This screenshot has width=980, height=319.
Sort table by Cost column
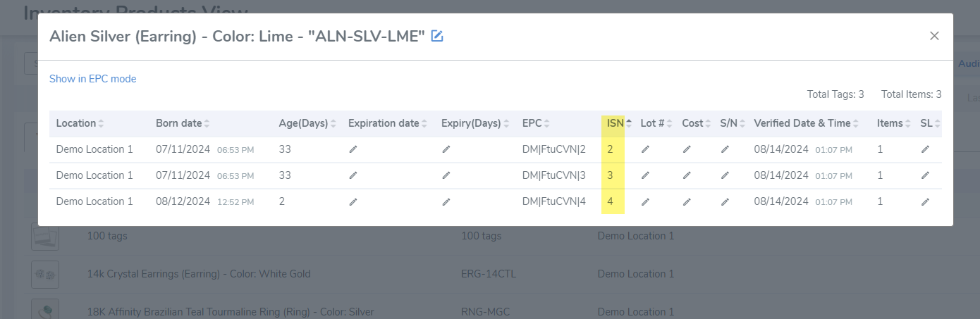pyautogui.click(x=697, y=123)
